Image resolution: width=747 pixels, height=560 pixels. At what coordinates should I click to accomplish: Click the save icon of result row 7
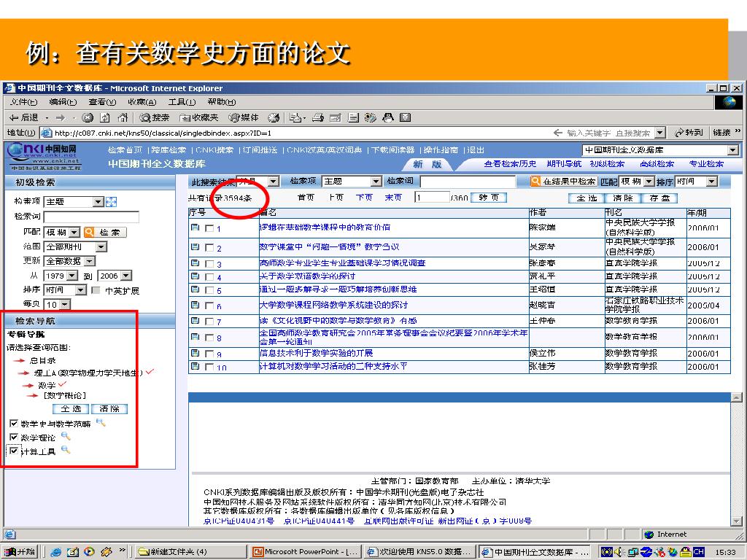195,321
